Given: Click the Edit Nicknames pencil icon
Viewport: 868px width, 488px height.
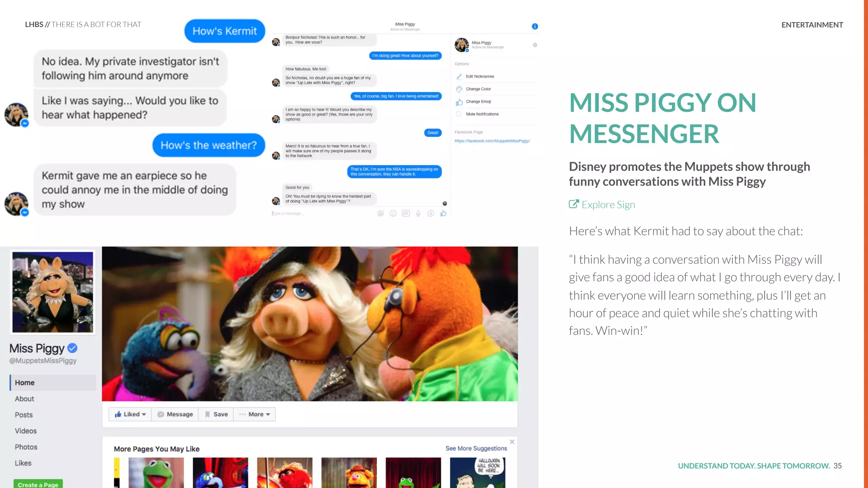Looking at the screenshot, I should tap(459, 77).
